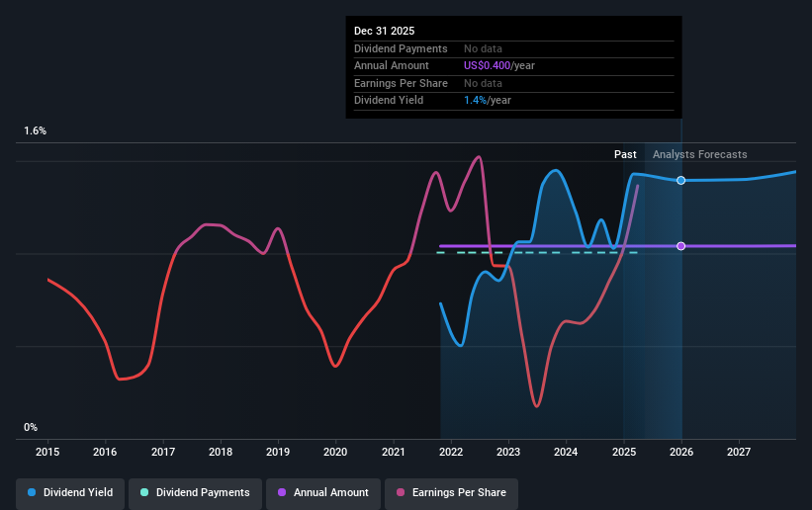Viewport: 812px width, 510px height.
Task: Toggle the Dividend Yield legend button
Action: pyautogui.click(x=70, y=493)
